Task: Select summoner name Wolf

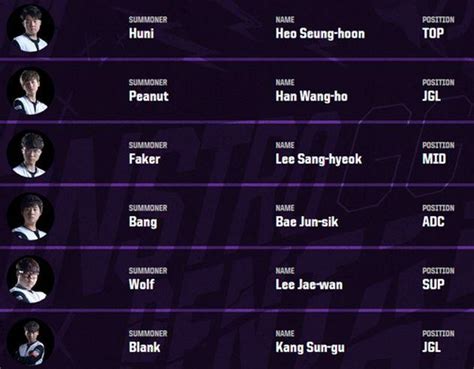Action: [142, 284]
